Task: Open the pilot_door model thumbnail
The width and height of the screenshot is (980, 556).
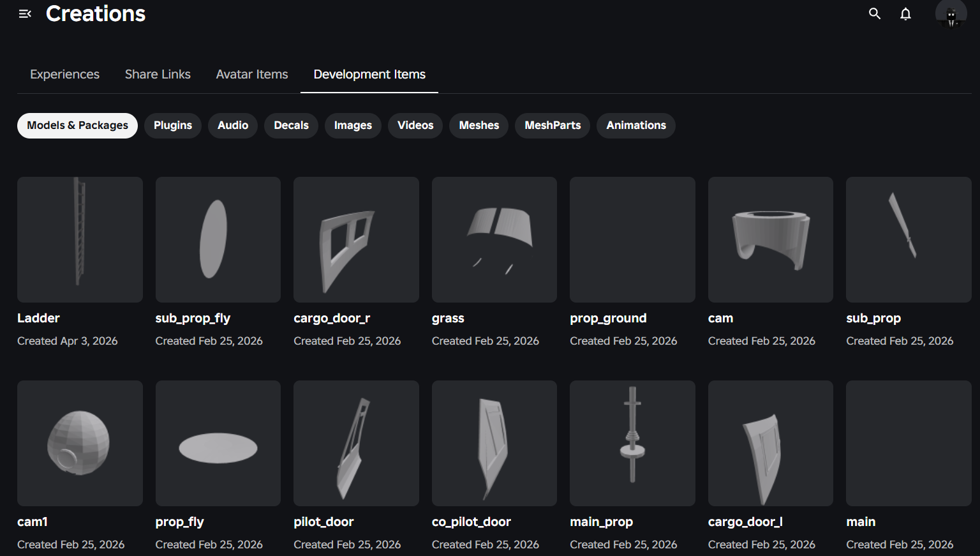Action: click(356, 443)
